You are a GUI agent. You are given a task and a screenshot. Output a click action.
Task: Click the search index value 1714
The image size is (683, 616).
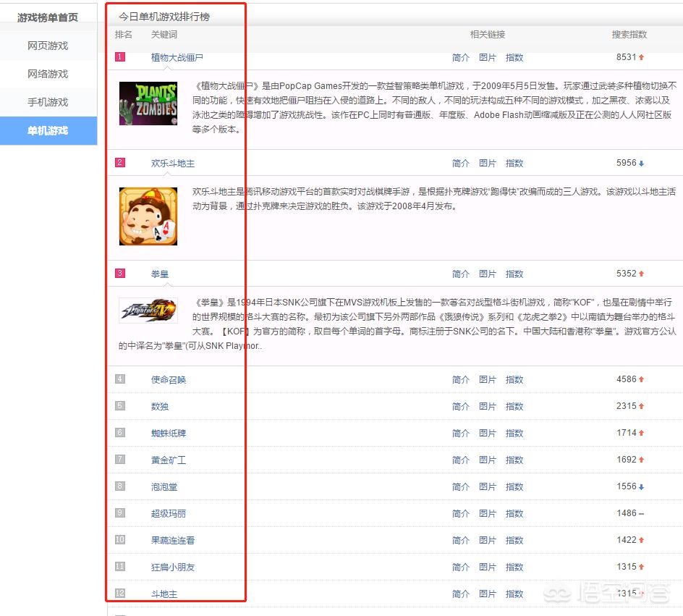627,433
